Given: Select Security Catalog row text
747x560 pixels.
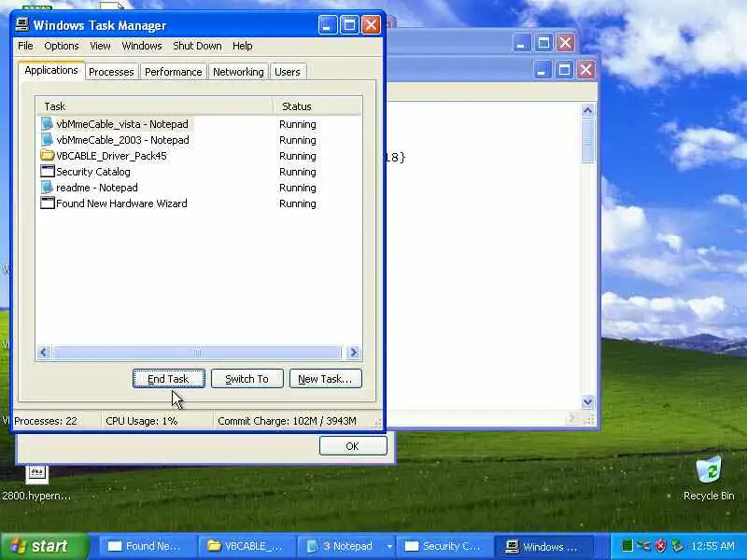Looking at the screenshot, I should (92, 172).
